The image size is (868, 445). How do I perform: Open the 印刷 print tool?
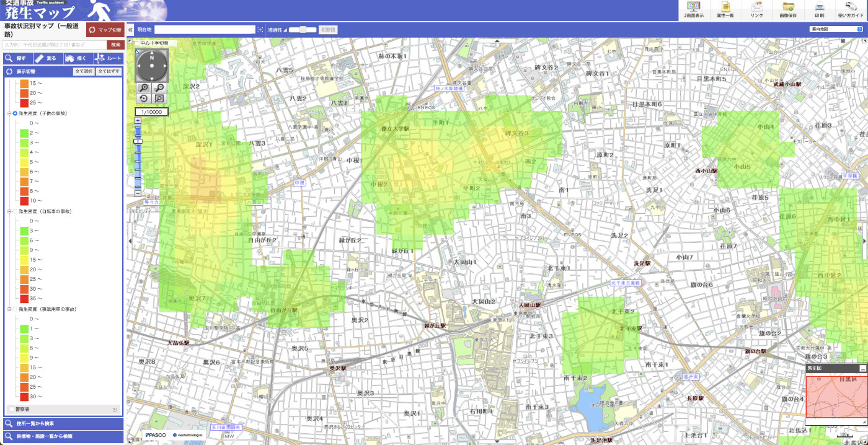point(819,9)
